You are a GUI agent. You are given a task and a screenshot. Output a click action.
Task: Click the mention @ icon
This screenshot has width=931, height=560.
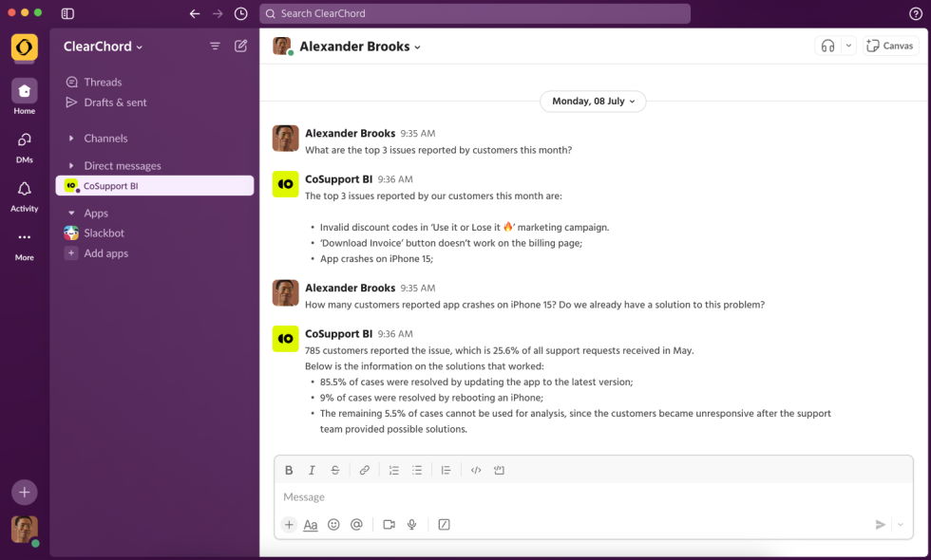coord(356,524)
